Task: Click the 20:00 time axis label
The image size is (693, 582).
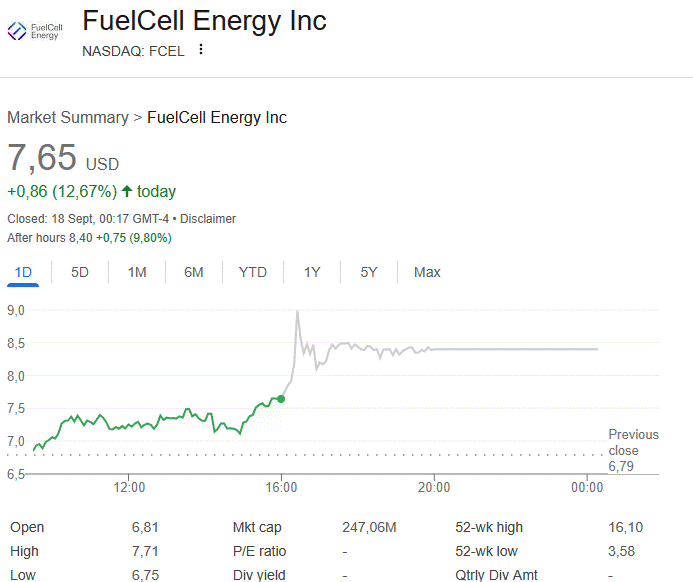Action: coord(434,487)
